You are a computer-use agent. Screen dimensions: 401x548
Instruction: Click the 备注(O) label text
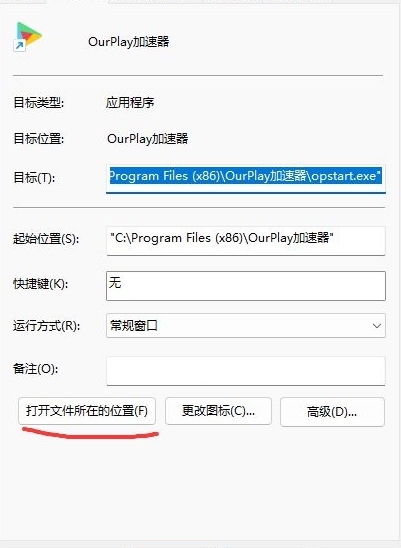point(36,368)
